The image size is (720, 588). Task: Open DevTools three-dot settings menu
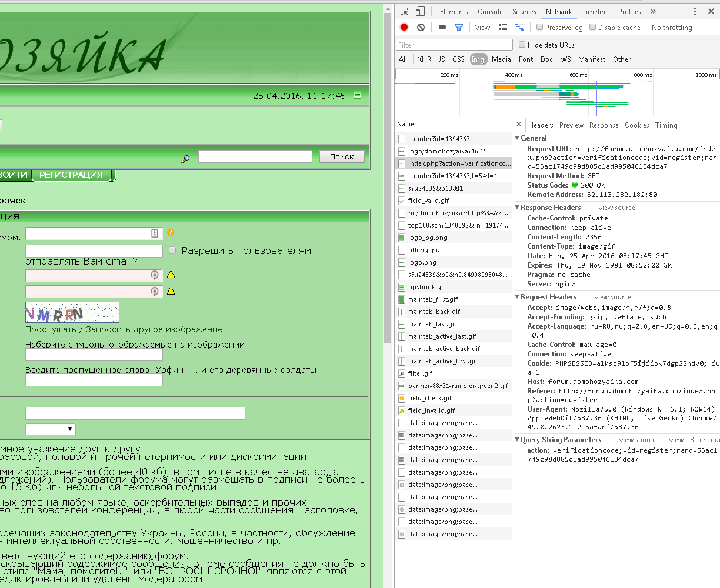tap(695, 11)
